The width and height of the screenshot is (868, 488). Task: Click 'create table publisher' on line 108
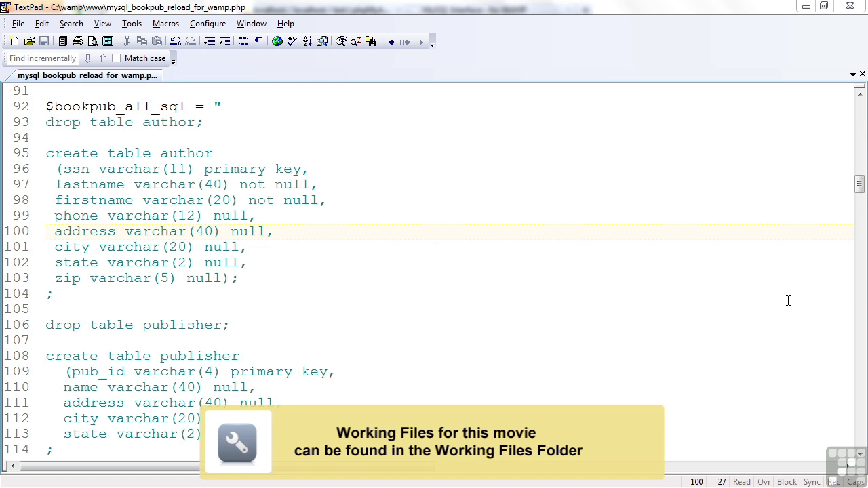point(142,356)
